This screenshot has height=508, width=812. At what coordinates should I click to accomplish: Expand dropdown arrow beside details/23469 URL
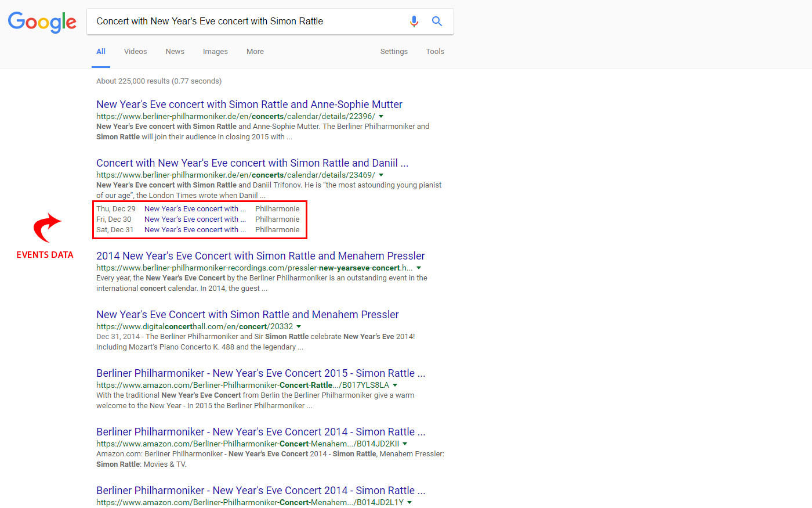tap(381, 175)
